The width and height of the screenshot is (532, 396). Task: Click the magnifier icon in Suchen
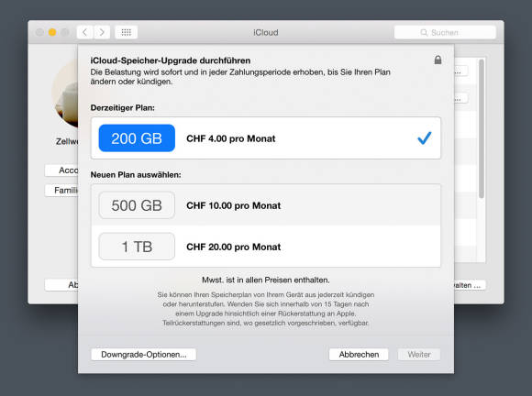click(424, 33)
